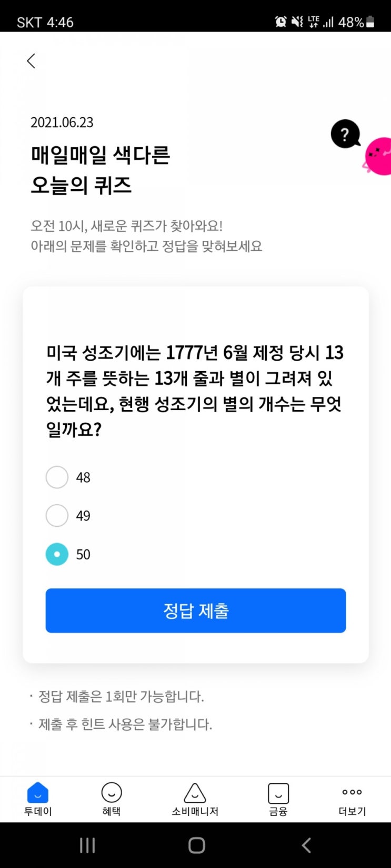The width and height of the screenshot is (391, 868).
Task: Open the 더보기 three-dots icon
Action: tap(352, 792)
